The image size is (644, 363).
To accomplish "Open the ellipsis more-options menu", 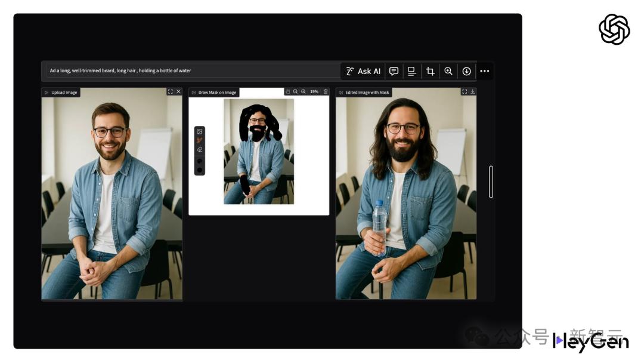I will pyautogui.click(x=485, y=71).
